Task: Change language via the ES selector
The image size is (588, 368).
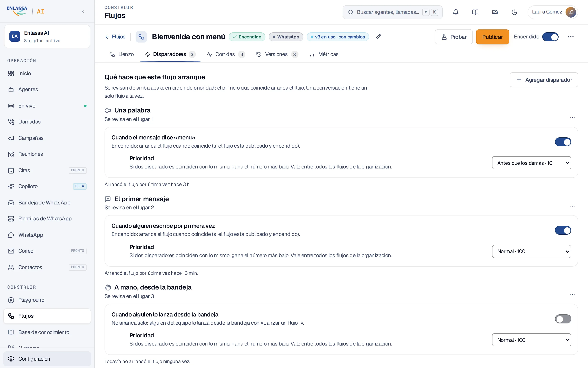Action: [495, 12]
